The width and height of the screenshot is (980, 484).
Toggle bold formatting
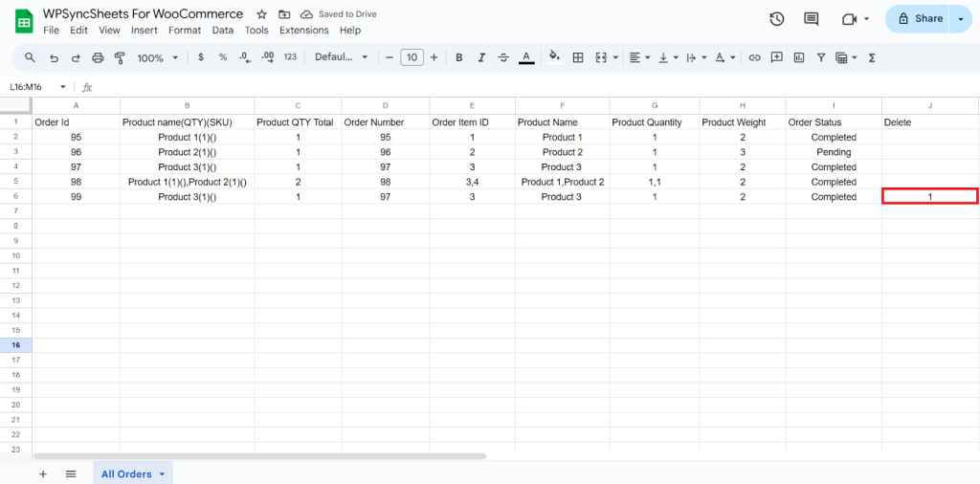(458, 57)
